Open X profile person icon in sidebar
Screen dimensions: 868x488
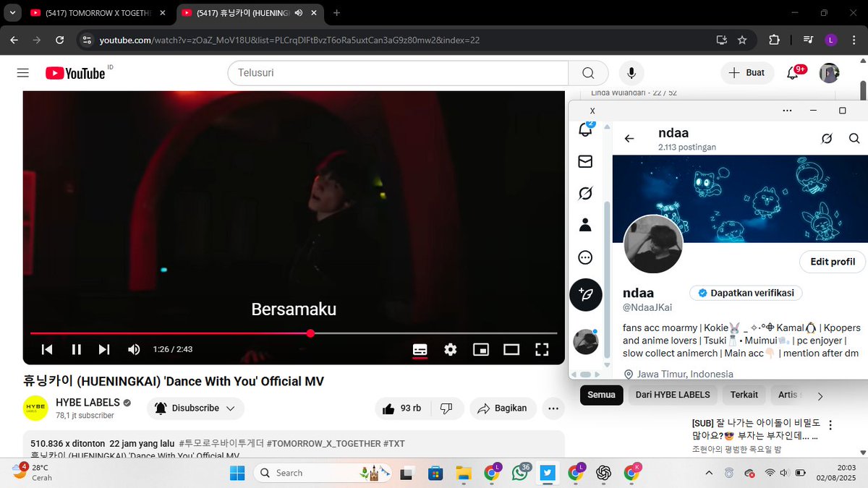(586, 225)
